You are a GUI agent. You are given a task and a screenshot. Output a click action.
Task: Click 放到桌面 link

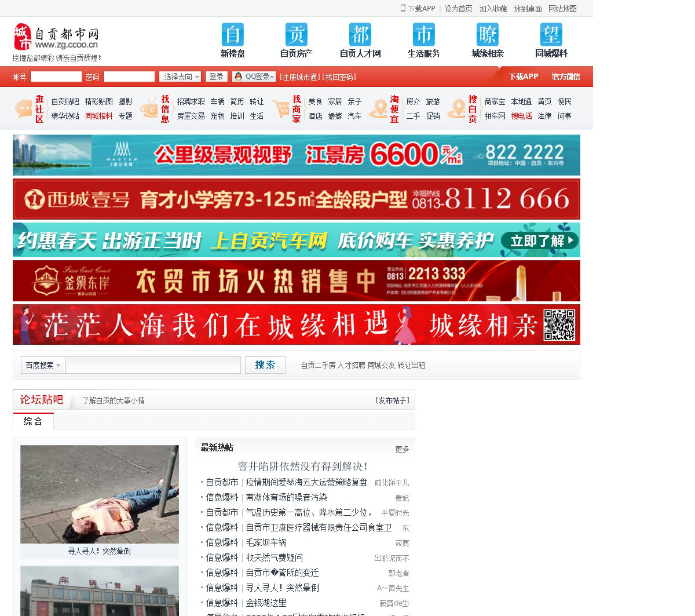[528, 9]
